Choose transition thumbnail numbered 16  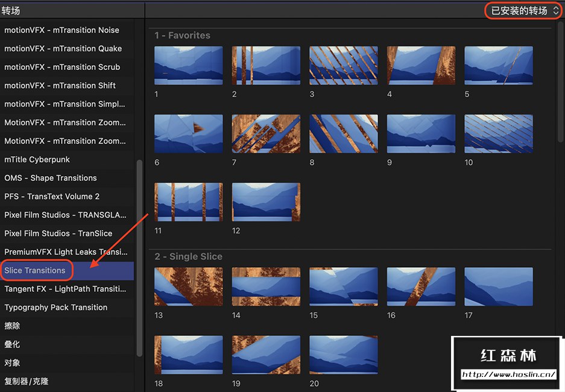tap(421, 287)
